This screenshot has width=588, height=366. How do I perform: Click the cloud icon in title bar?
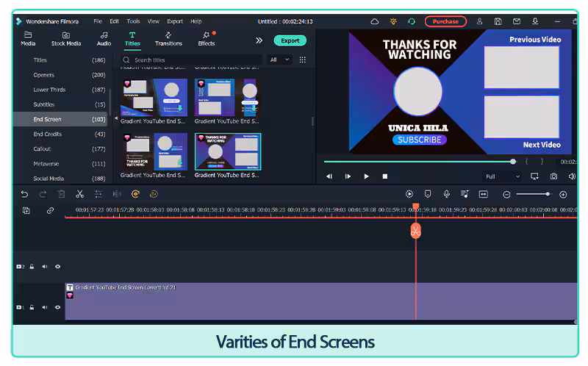375,21
